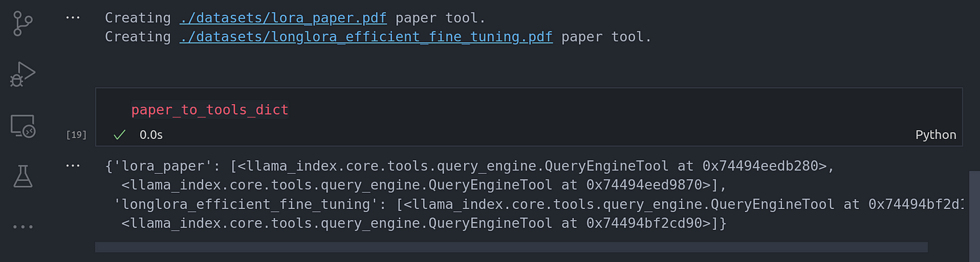Open the Run and Debug view
This screenshot has height=262, width=980.
[23, 74]
